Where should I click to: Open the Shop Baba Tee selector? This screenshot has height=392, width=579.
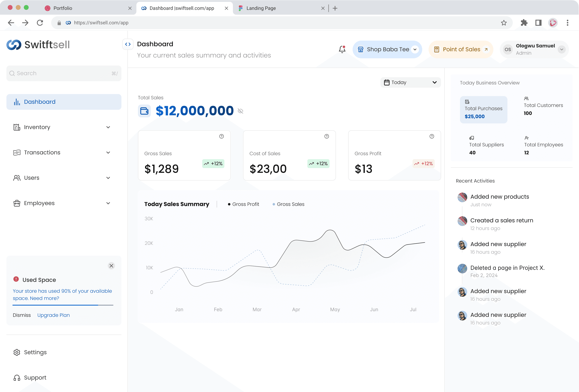pos(387,49)
